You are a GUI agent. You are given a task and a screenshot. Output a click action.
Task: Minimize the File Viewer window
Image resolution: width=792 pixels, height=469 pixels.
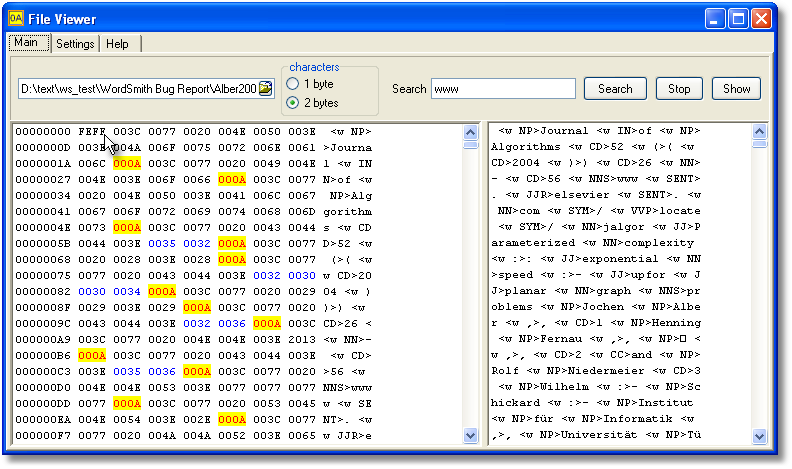tap(715, 19)
